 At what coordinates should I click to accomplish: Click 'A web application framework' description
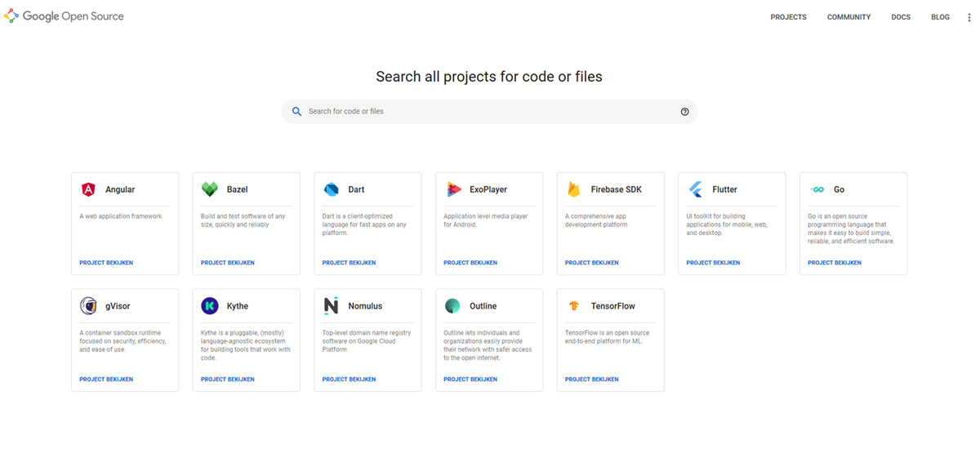tap(121, 216)
